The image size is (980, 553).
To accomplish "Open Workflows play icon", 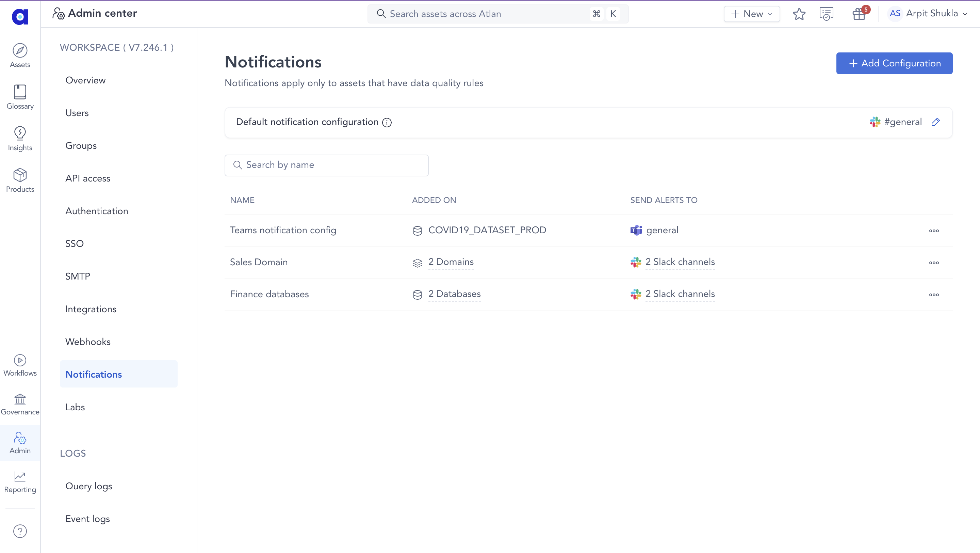I will tap(20, 360).
